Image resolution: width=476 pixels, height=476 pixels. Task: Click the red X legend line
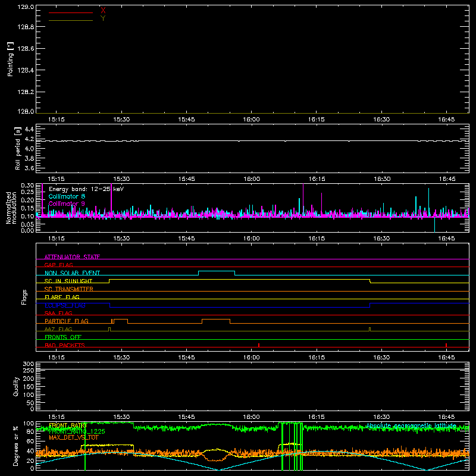[71, 12]
